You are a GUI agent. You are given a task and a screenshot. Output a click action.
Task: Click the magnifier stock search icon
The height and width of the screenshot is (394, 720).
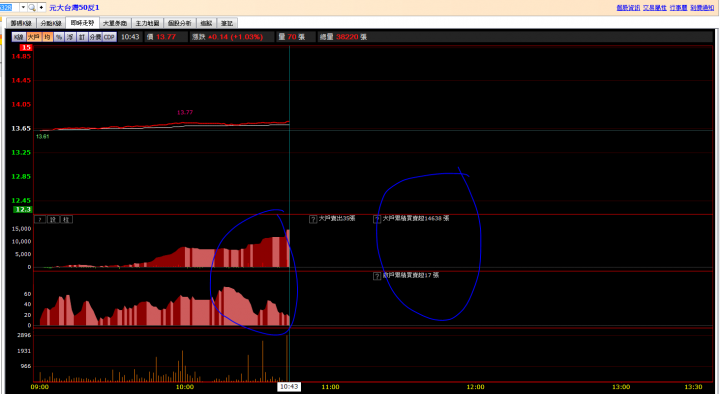32,7
